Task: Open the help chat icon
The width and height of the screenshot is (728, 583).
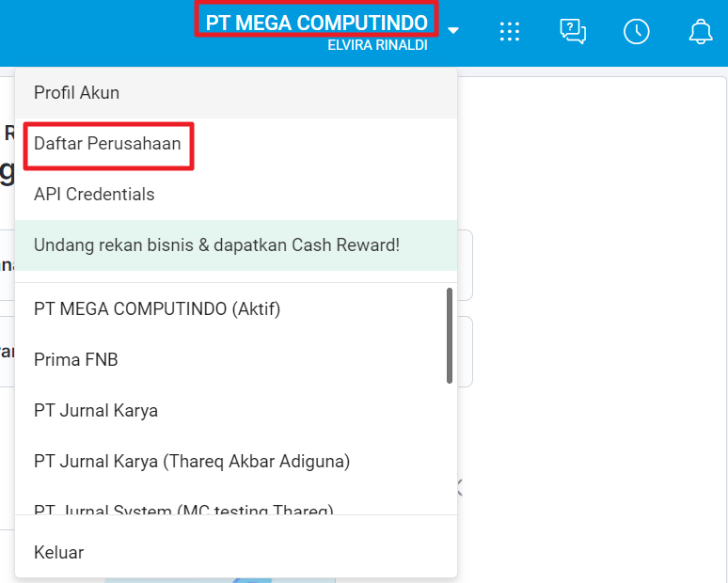Action: click(x=573, y=32)
